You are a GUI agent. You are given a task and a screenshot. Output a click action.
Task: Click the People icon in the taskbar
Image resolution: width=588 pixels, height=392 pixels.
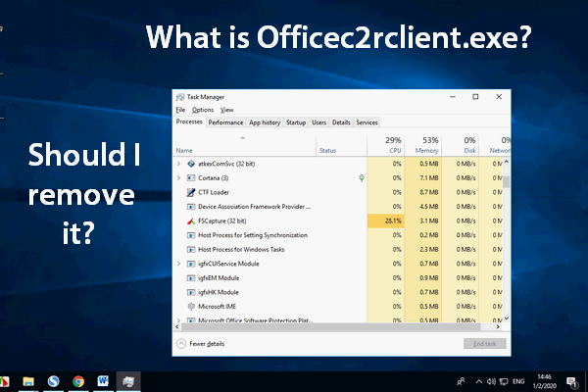[461, 382]
